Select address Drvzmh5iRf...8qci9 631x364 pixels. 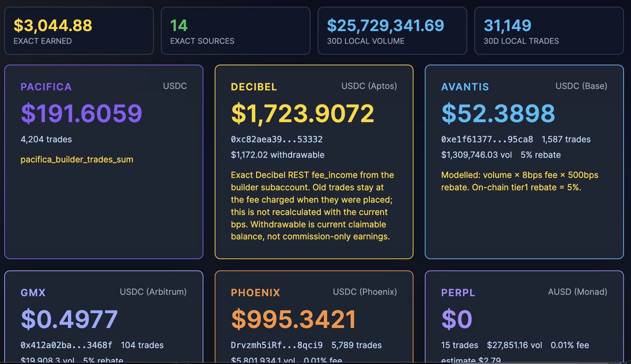[277, 345]
